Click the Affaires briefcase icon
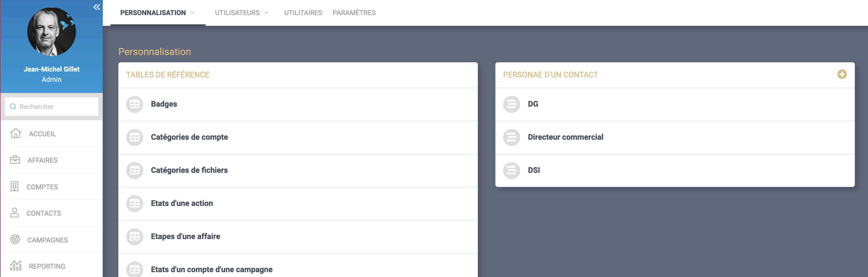This screenshot has height=277, width=868. 15,160
